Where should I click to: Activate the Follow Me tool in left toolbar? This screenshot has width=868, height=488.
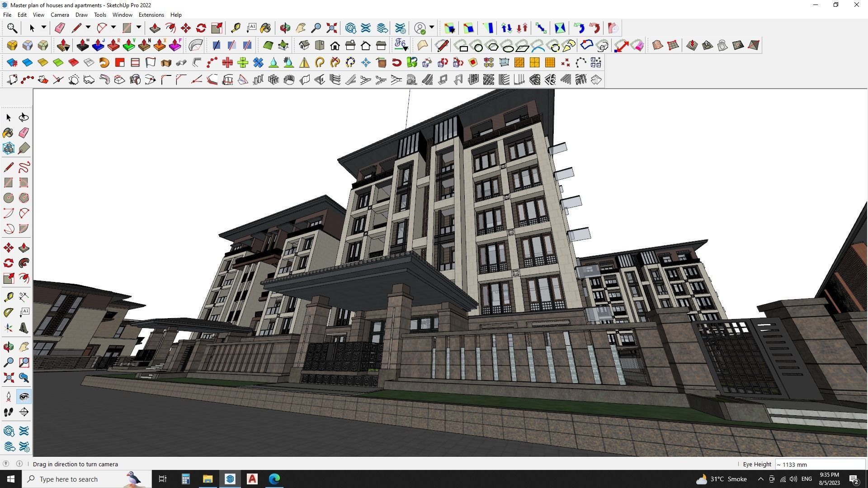(x=24, y=263)
